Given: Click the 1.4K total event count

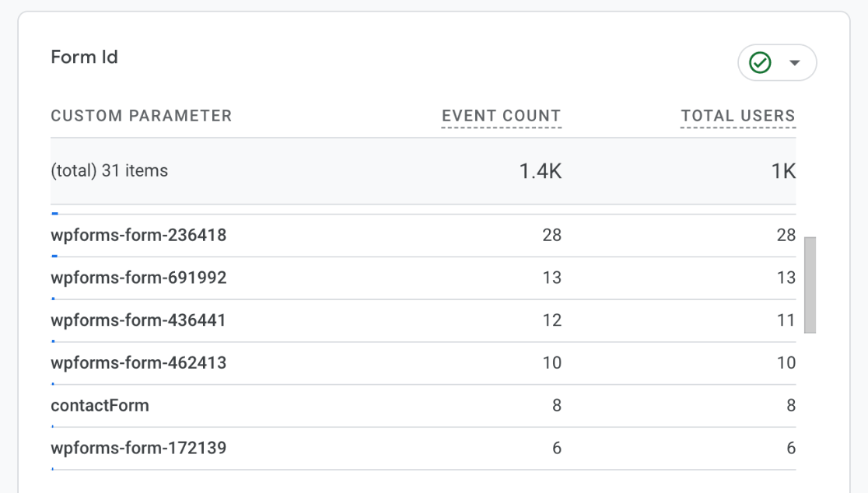Looking at the screenshot, I should pos(540,171).
